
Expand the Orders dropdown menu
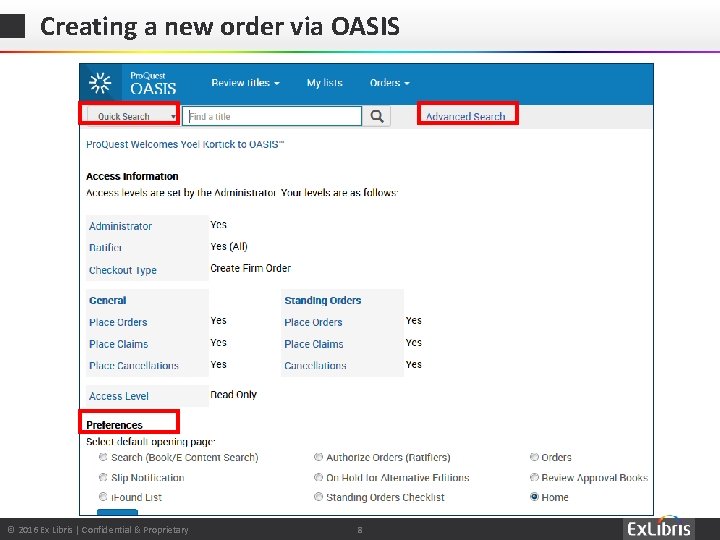click(x=389, y=83)
